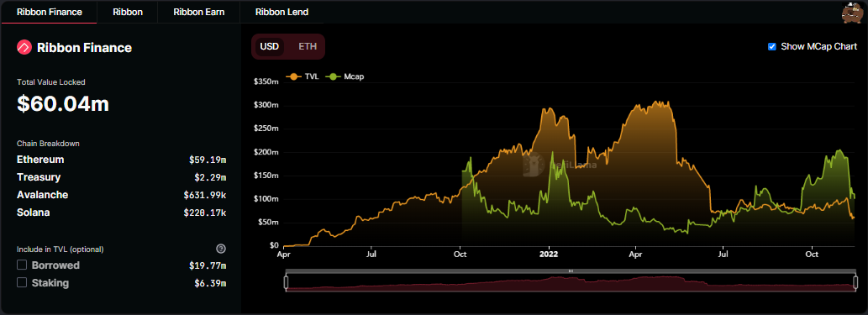Screen dimensions: 868x315
Task: Switch to the Ribbon Earn tab
Action: pos(199,12)
